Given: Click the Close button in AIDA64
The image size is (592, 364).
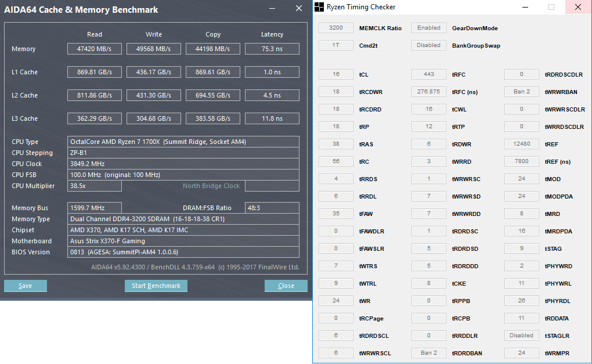Looking at the screenshot, I should click(x=286, y=286).
